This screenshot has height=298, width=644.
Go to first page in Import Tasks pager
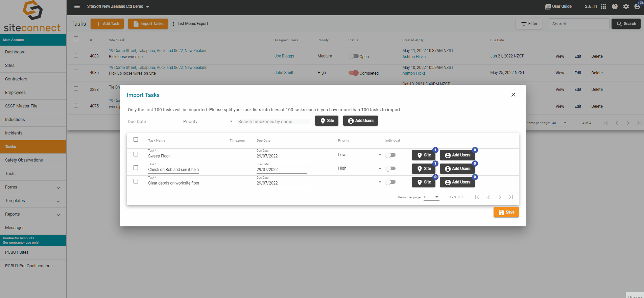pyautogui.click(x=477, y=197)
